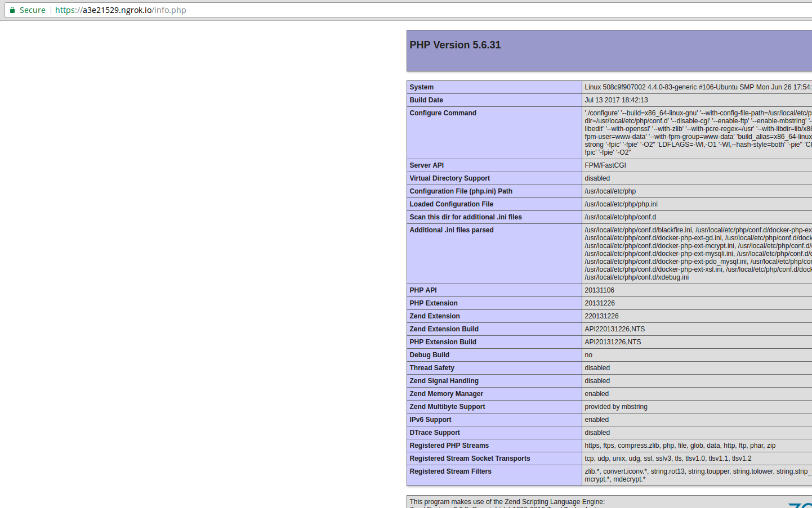Click the "Thread Safety" disabled value

597,367
